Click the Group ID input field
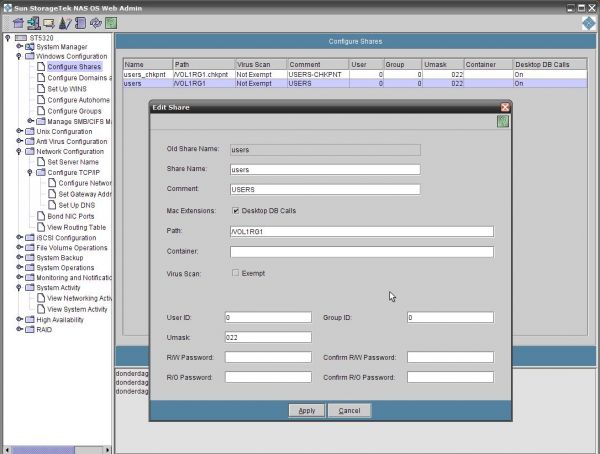This screenshot has width=600, height=454. coord(450,317)
